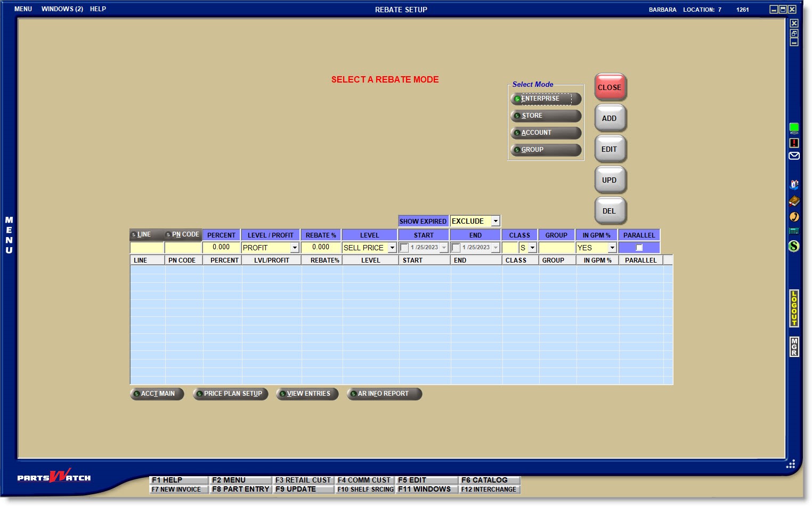The height and width of the screenshot is (506, 812).
Task: Open the HELP menu
Action: [x=98, y=9]
